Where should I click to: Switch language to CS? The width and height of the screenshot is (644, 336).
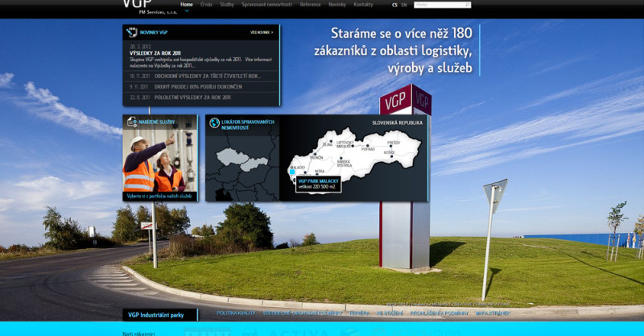394,5
